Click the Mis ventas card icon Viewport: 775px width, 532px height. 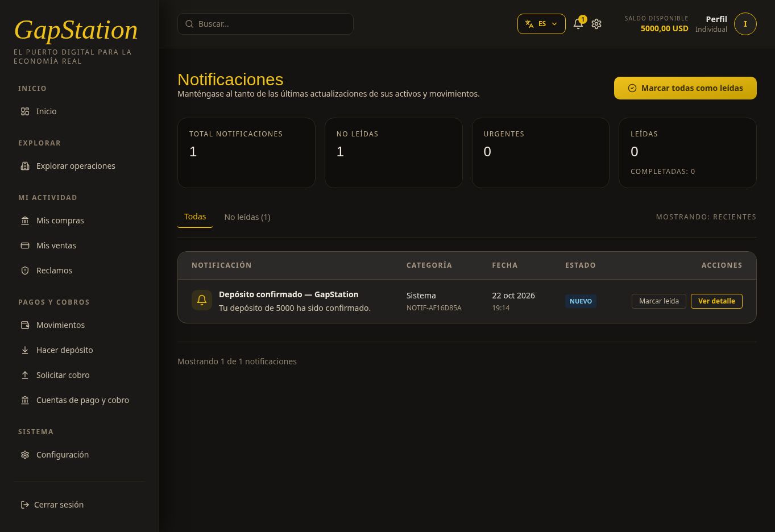[25, 246]
